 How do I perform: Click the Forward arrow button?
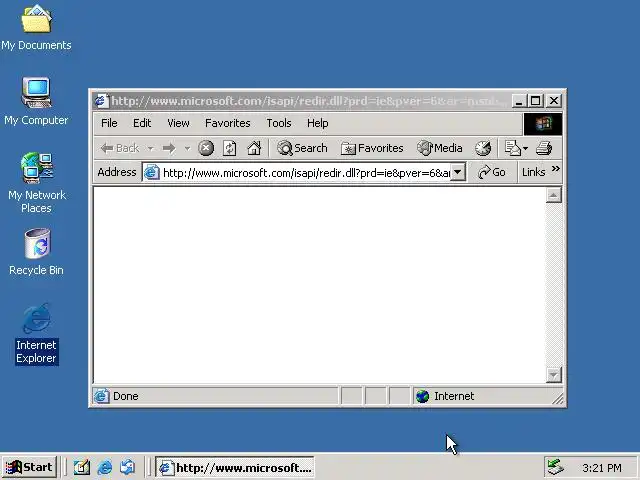coord(169,148)
